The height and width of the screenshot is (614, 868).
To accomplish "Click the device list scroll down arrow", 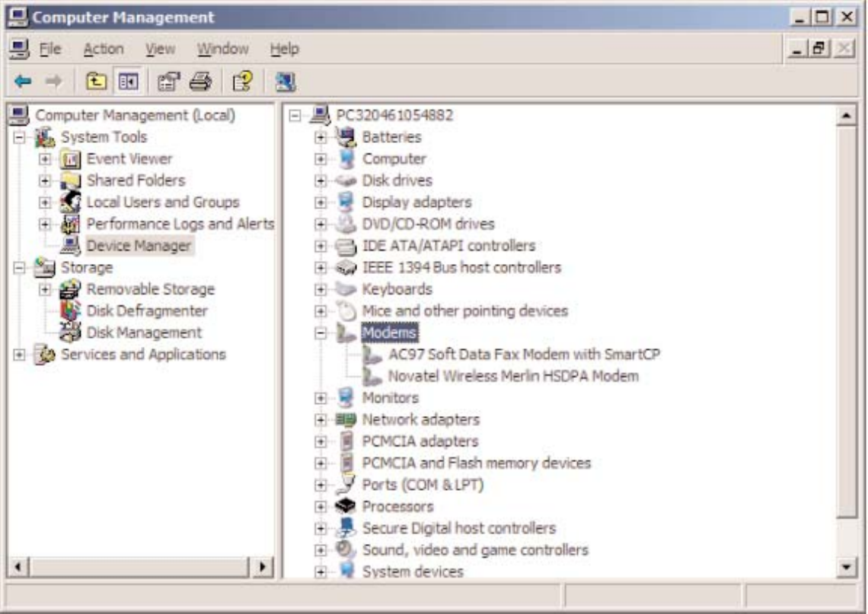I will point(847,567).
